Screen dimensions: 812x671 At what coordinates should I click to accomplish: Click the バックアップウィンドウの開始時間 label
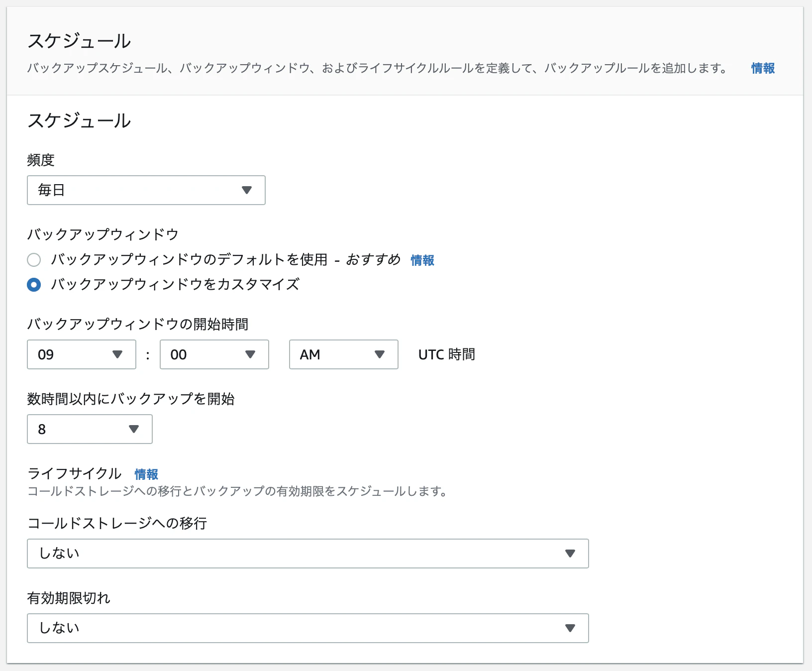pos(138,325)
